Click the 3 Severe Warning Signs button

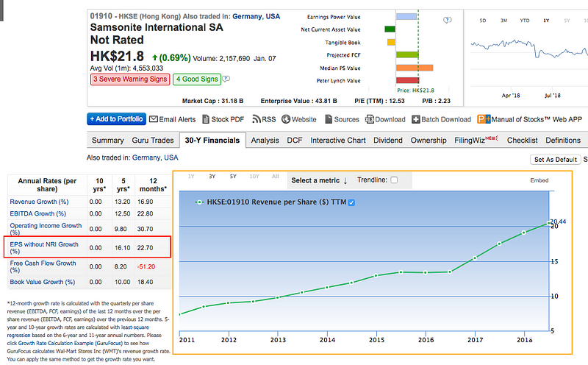(x=130, y=79)
